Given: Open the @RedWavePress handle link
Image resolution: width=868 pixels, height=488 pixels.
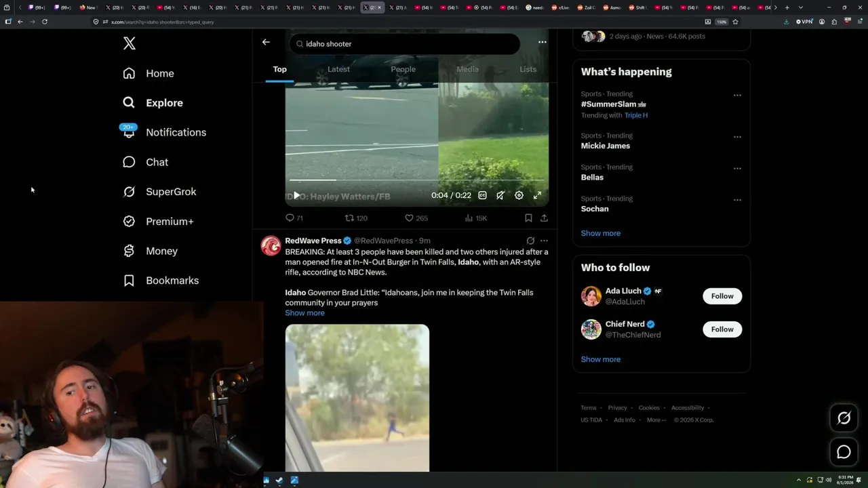Looking at the screenshot, I should [383, 241].
